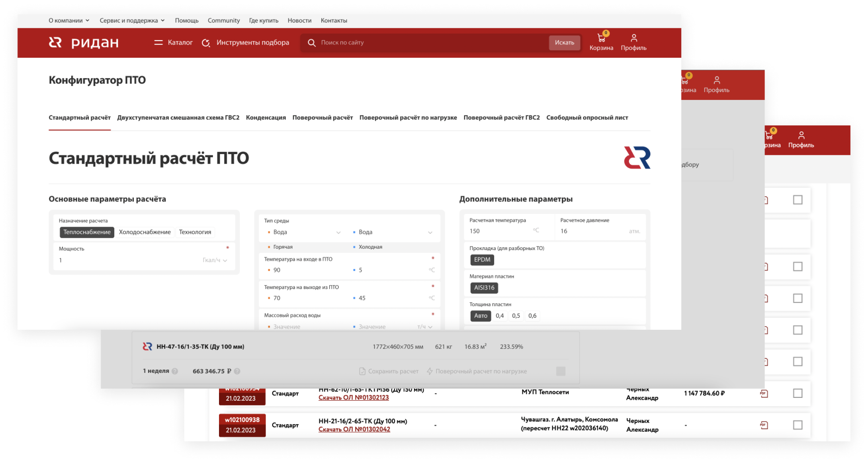Screen dimensions: 868x462
Task: Open Поверочный расчёт ГВС2 tab
Action: pyautogui.click(x=501, y=117)
